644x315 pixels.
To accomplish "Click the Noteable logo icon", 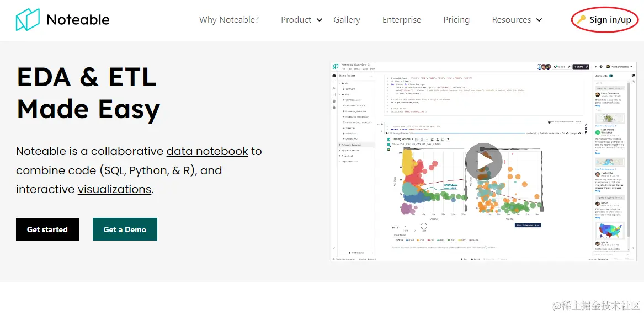I will pyautogui.click(x=28, y=20).
